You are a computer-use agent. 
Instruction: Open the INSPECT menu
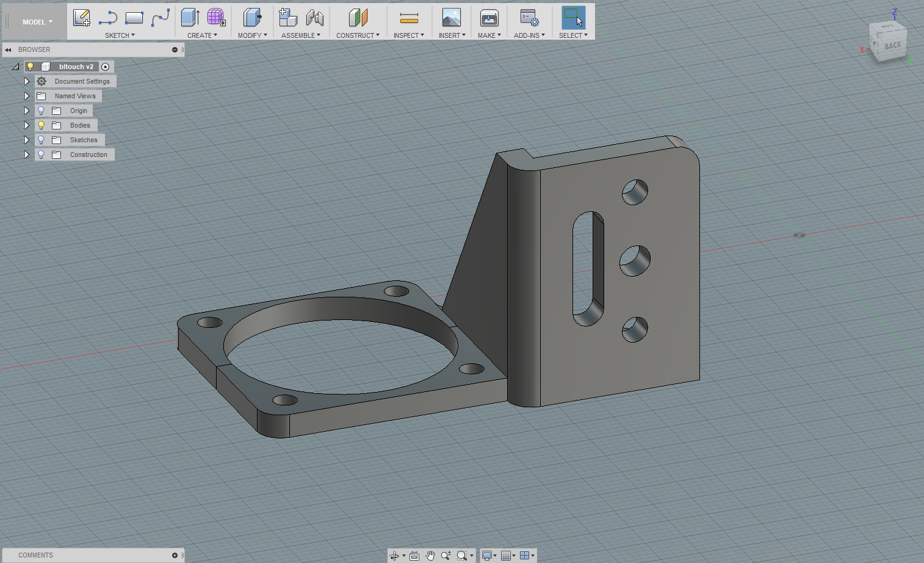click(408, 35)
